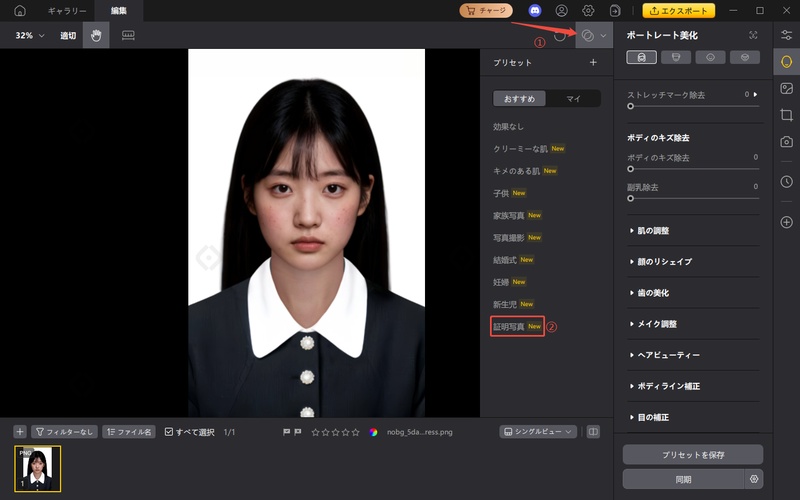
Task: Switch to the ギャラリー tab
Action: 67,11
